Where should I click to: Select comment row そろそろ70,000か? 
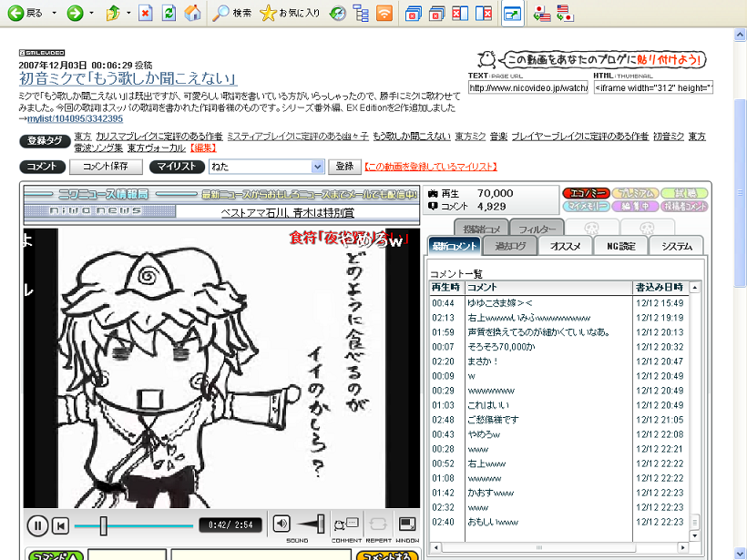558,347
